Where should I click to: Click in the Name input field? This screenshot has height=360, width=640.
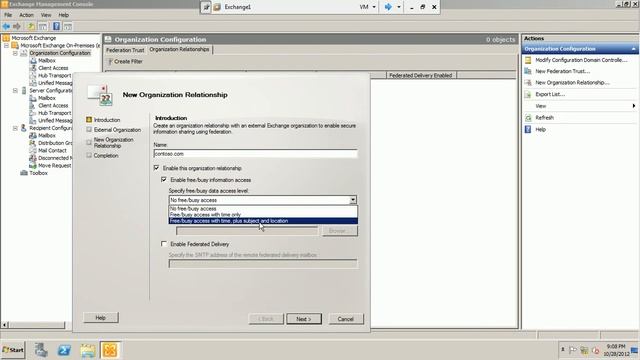pos(256,154)
